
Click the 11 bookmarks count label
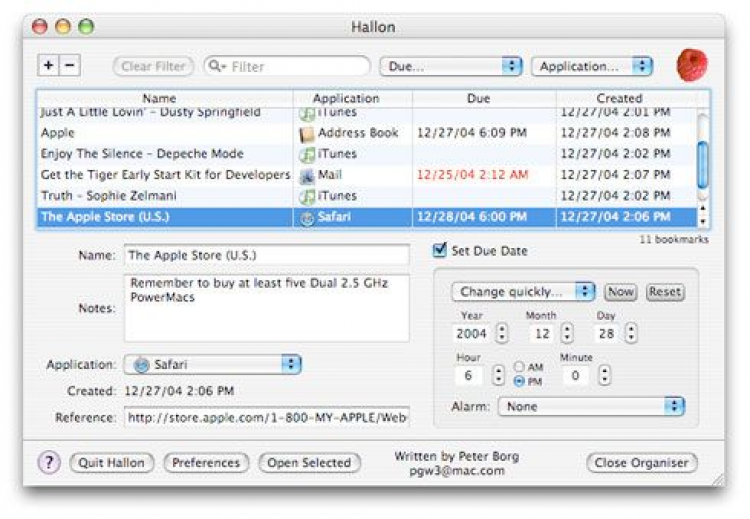pyautogui.click(x=674, y=239)
